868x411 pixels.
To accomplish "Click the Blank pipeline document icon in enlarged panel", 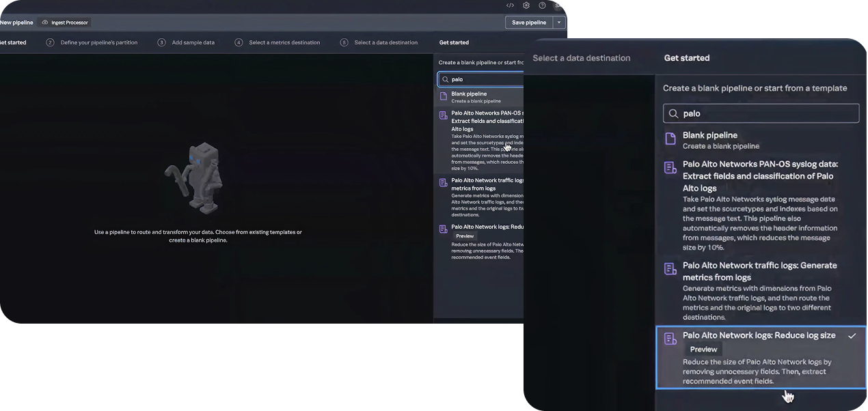I will point(670,139).
